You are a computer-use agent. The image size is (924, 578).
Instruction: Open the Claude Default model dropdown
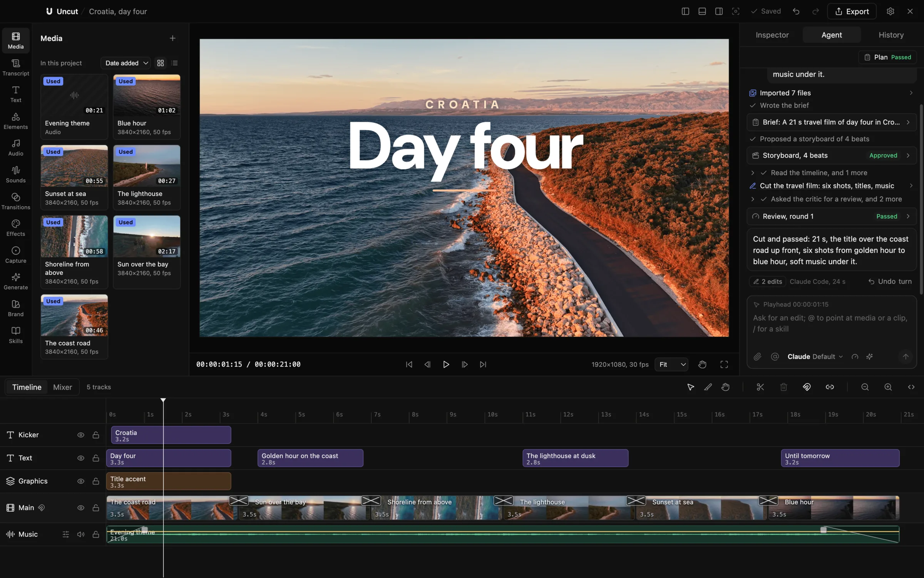click(815, 356)
